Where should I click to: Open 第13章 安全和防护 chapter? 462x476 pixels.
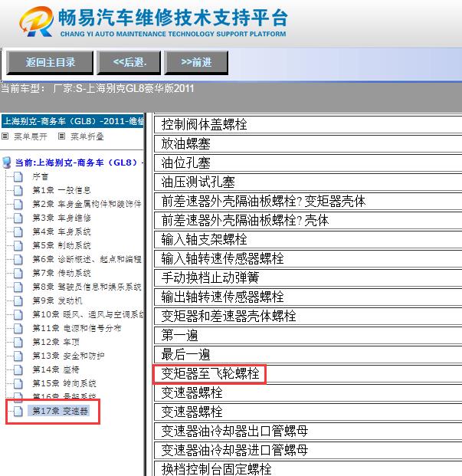(68, 356)
